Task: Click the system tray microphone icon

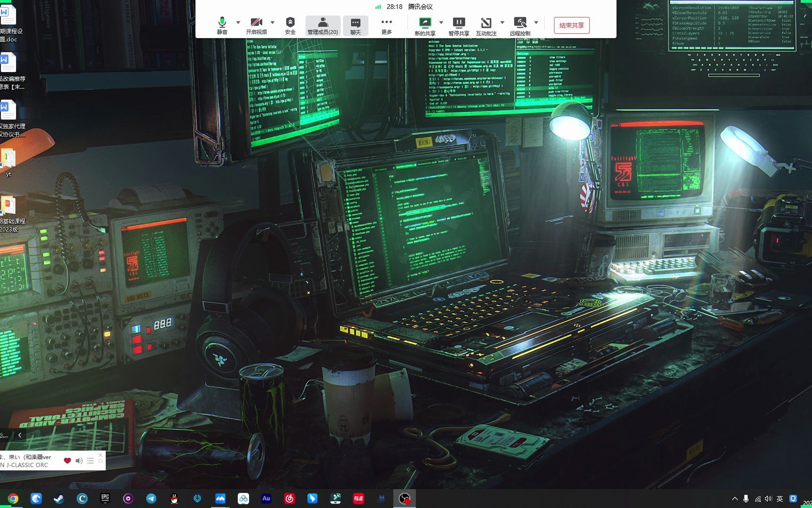Action: (x=746, y=499)
